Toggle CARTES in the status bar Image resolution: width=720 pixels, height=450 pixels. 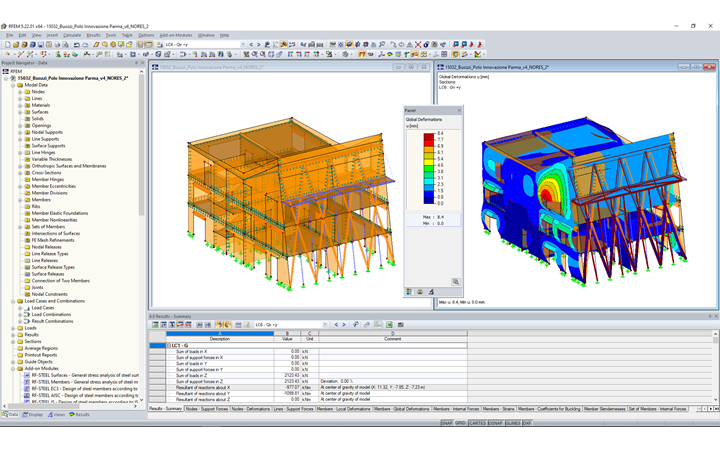pyautogui.click(x=478, y=423)
